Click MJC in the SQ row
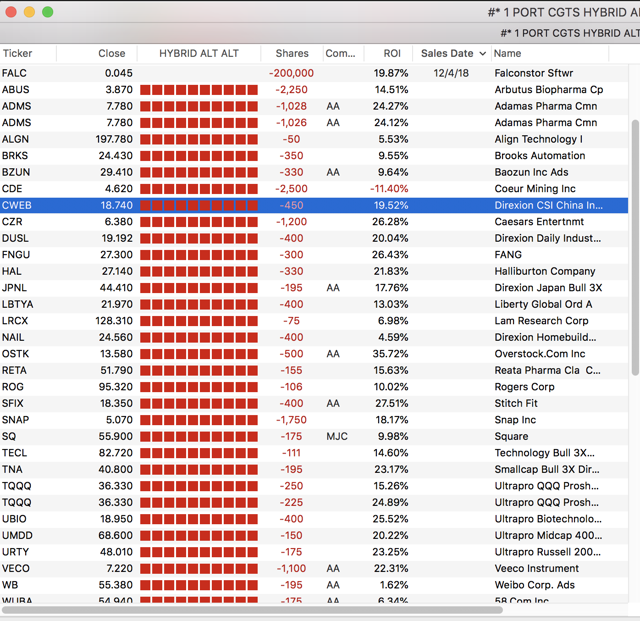The image size is (640, 621). coord(337,436)
